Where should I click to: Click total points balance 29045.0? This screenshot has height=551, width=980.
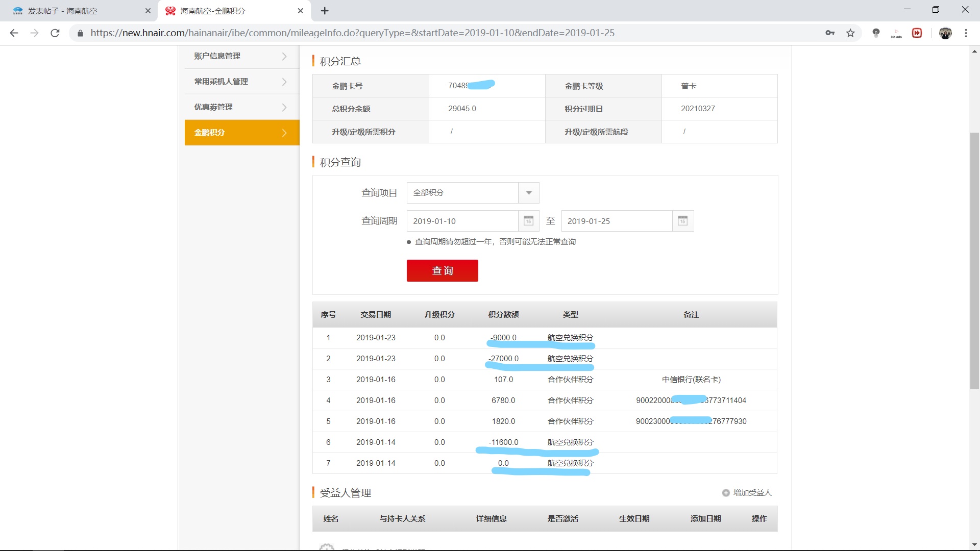coord(462,109)
